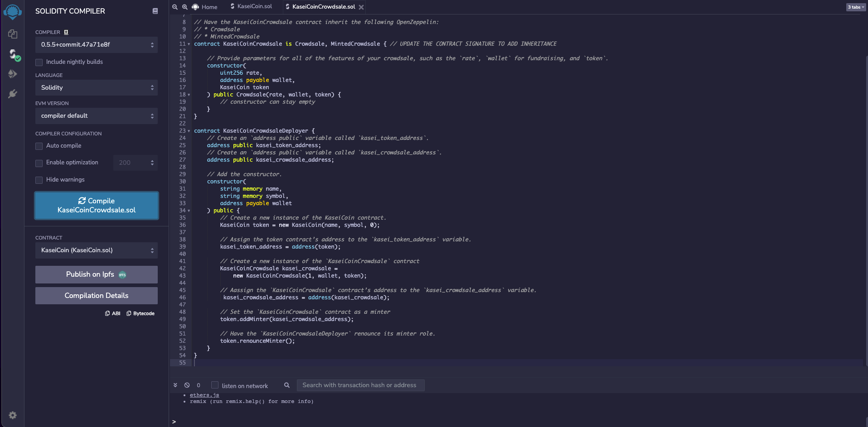
Task: Copy the contract ABI to clipboard
Action: coord(112,313)
